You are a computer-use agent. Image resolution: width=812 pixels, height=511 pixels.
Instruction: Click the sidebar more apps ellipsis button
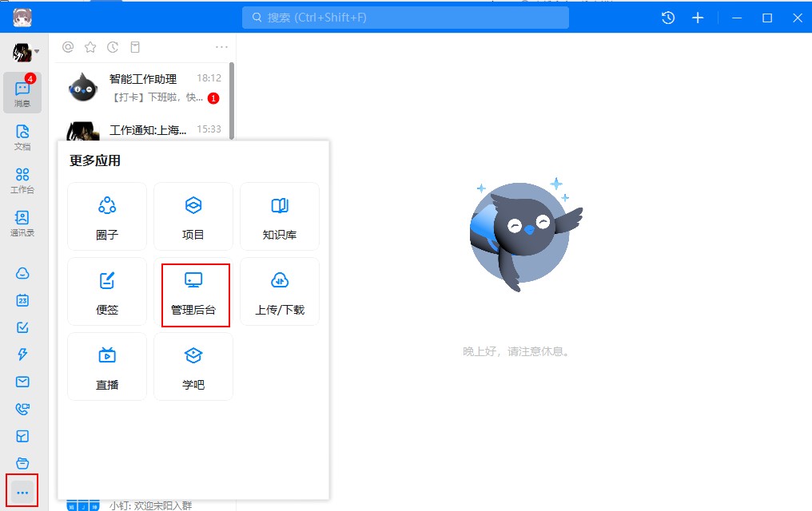click(22, 493)
